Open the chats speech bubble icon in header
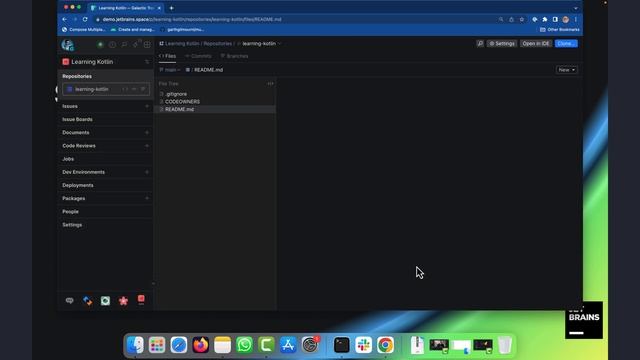The width and height of the screenshot is (640, 360). click(x=124, y=44)
